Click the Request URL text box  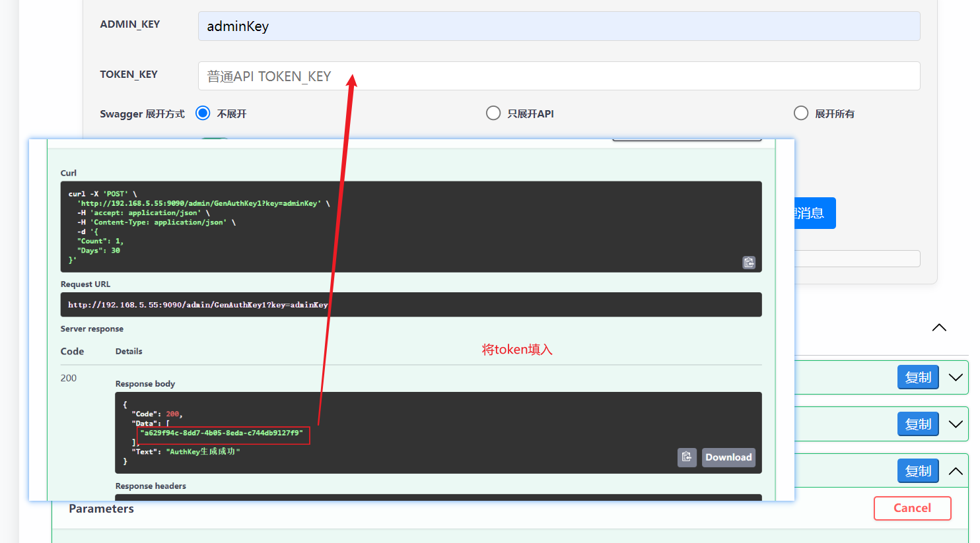(411, 305)
